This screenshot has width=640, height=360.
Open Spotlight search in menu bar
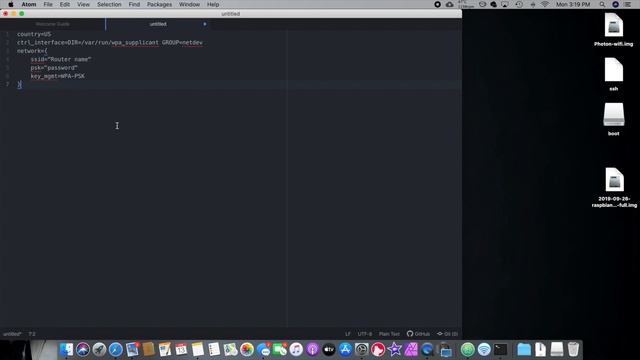(x=602, y=4)
